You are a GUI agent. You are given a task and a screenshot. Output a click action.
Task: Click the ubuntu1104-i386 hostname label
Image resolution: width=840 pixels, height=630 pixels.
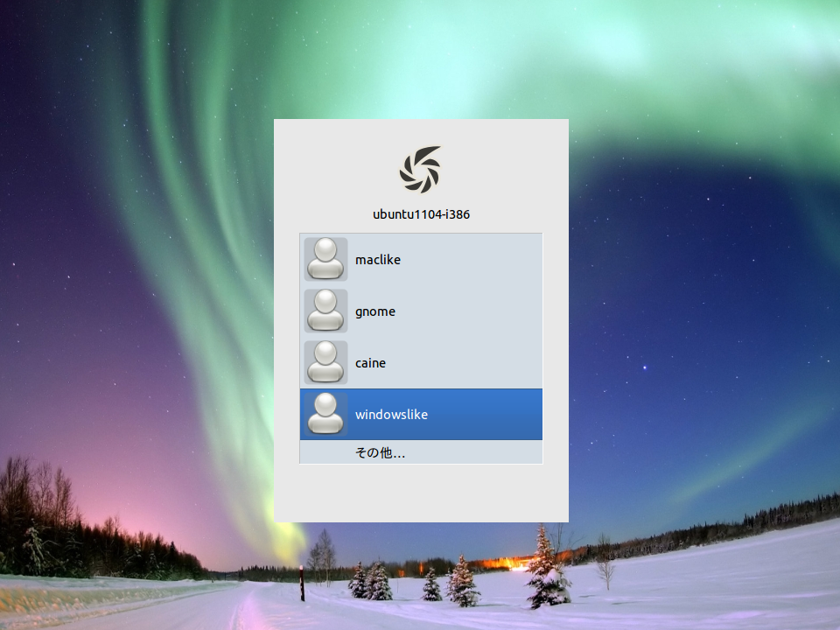[x=421, y=214]
